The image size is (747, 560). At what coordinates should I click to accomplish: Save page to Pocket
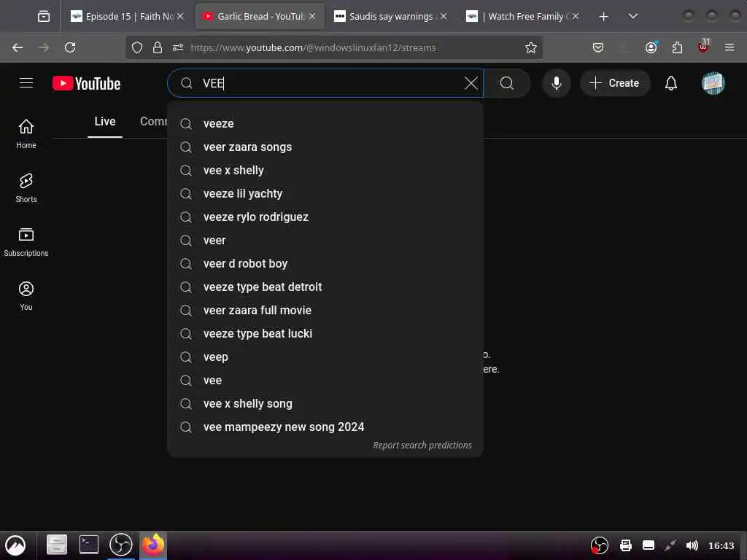(598, 47)
